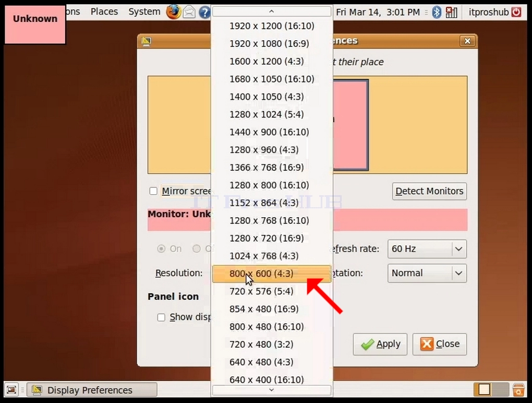This screenshot has width=532, height=403.
Task: Launch Firefox from the top panel
Action: [x=173, y=12]
